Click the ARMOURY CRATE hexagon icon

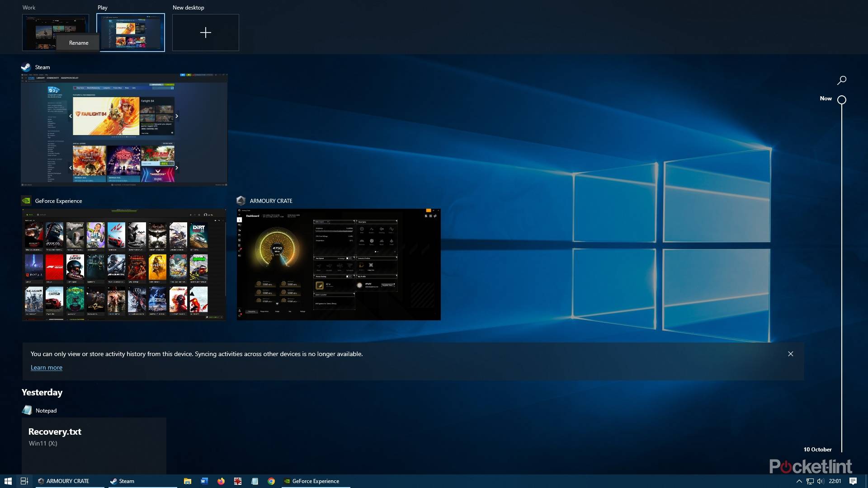(241, 201)
